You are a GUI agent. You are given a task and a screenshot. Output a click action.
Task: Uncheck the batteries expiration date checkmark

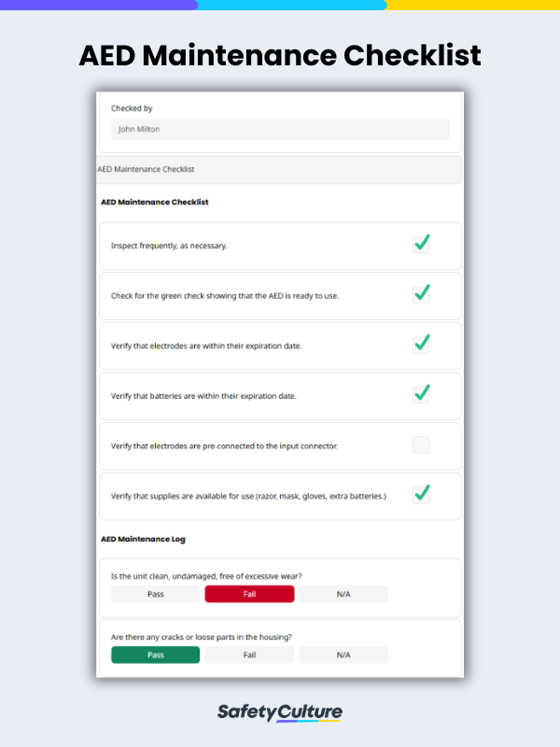pos(421,393)
